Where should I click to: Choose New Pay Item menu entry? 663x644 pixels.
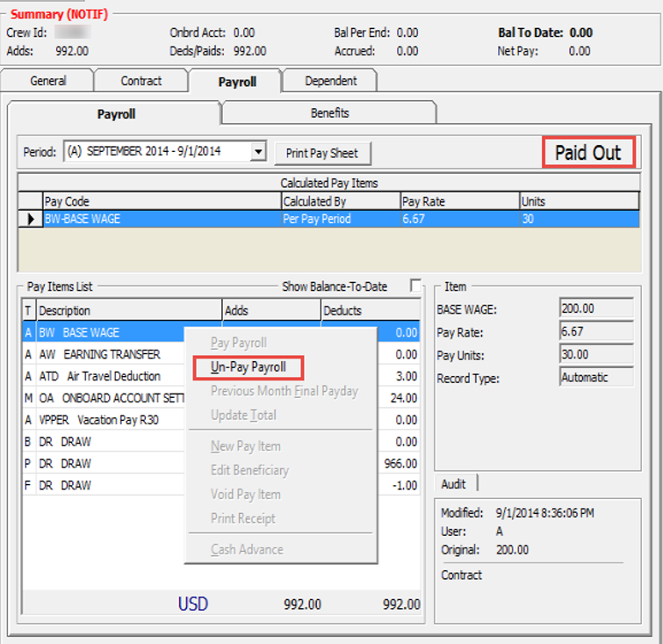point(246,446)
